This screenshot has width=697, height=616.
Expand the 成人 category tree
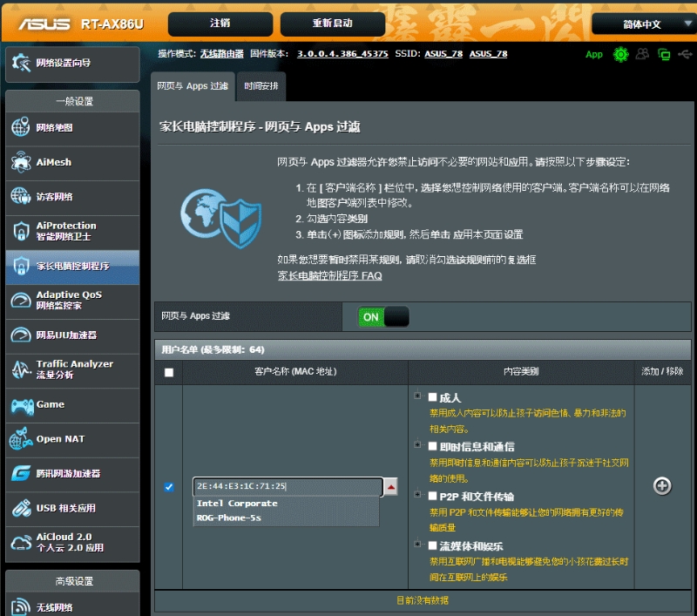pos(417,395)
